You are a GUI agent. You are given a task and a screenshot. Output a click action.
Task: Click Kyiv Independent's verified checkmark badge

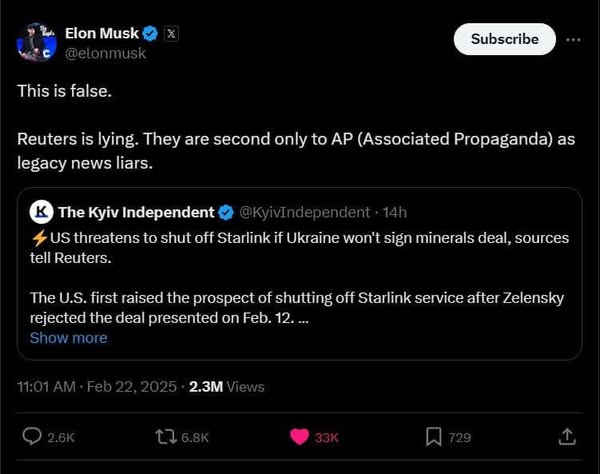[x=227, y=212]
